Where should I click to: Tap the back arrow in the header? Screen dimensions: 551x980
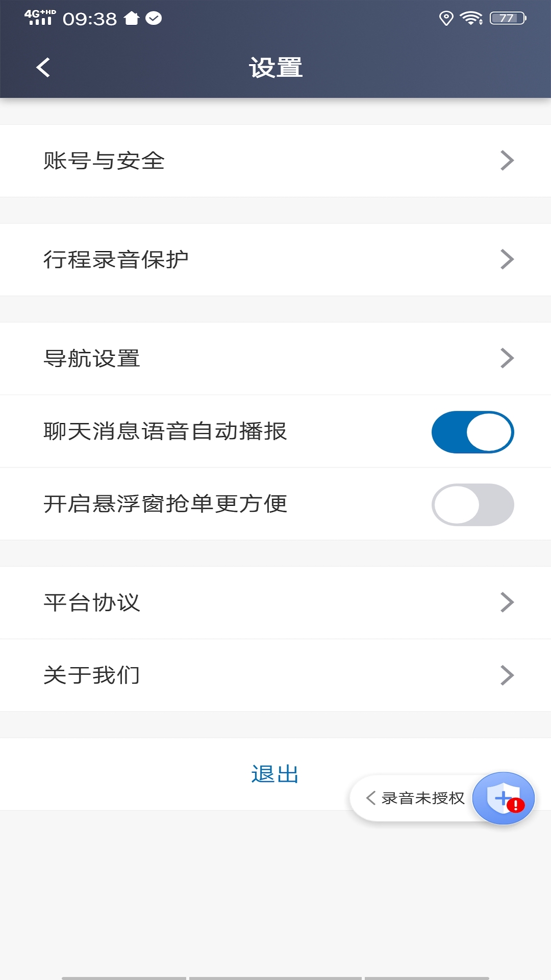tap(43, 67)
